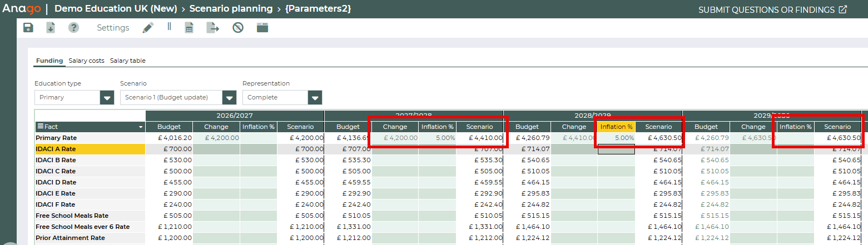868x245 pixels.
Task: Click the prohibited circle icon
Action: 238,28
